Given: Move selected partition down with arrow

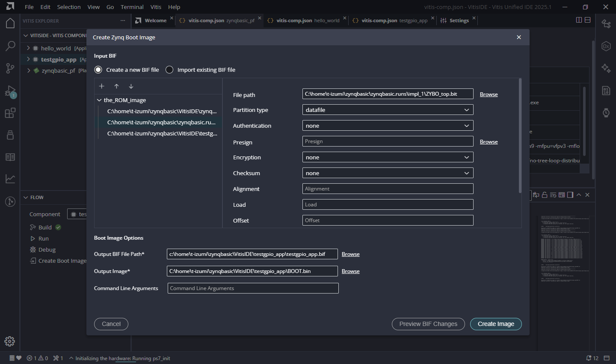Looking at the screenshot, I should pos(131,86).
